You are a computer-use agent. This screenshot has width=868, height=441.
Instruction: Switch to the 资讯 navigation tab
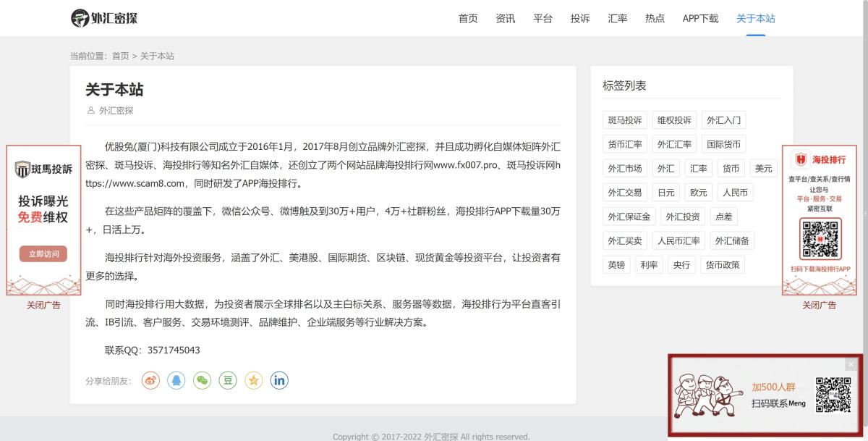tap(505, 18)
